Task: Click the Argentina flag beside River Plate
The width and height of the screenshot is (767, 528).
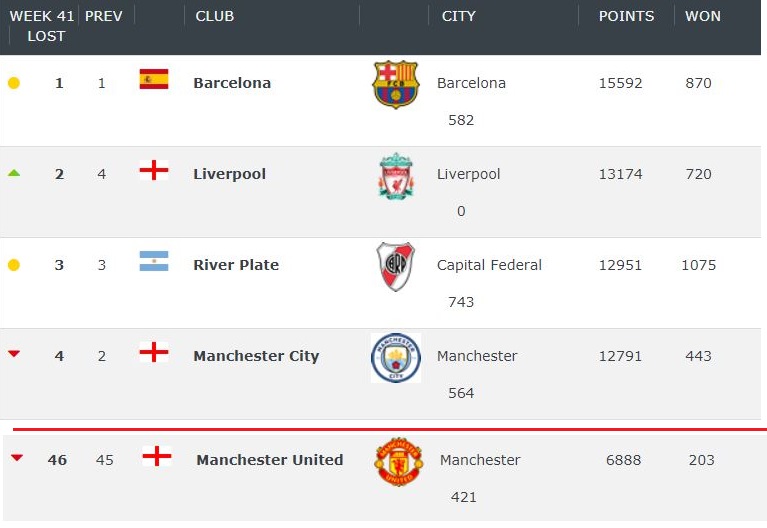Action: click(153, 262)
